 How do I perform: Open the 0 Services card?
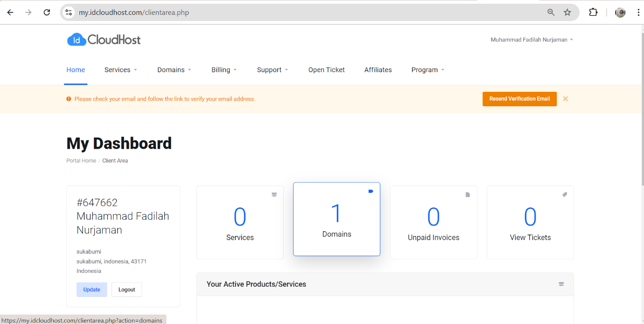240,223
